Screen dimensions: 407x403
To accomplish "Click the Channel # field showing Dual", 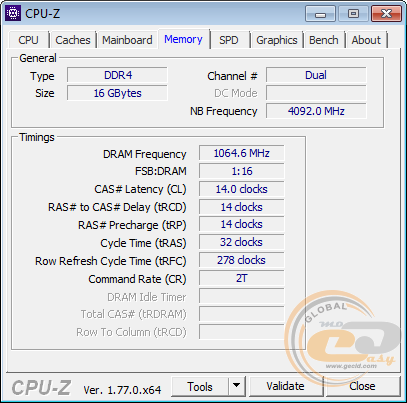I will pos(316,75).
